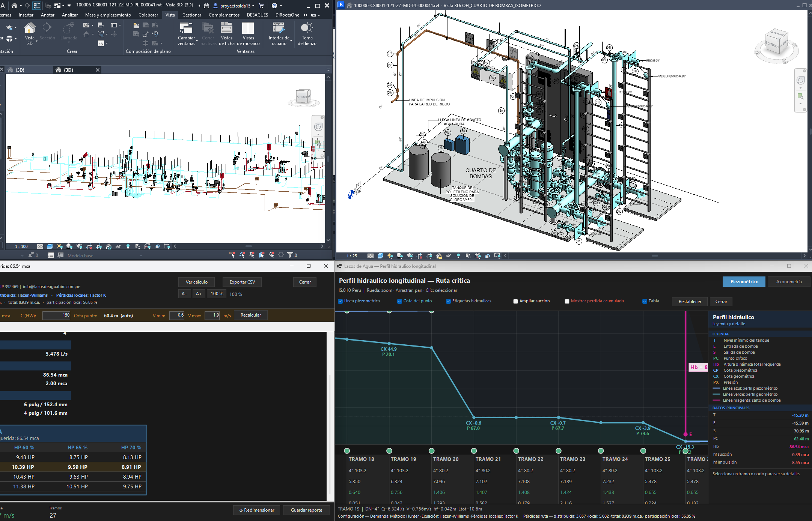Screen dimensions: 812x521
Task: Click the C (HW) input field with 150
Action: (57, 315)
